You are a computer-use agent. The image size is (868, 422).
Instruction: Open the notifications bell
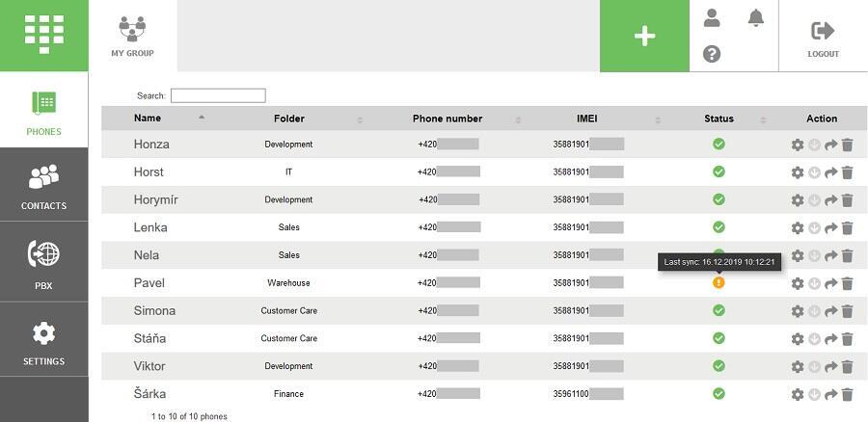click(755, 17)
